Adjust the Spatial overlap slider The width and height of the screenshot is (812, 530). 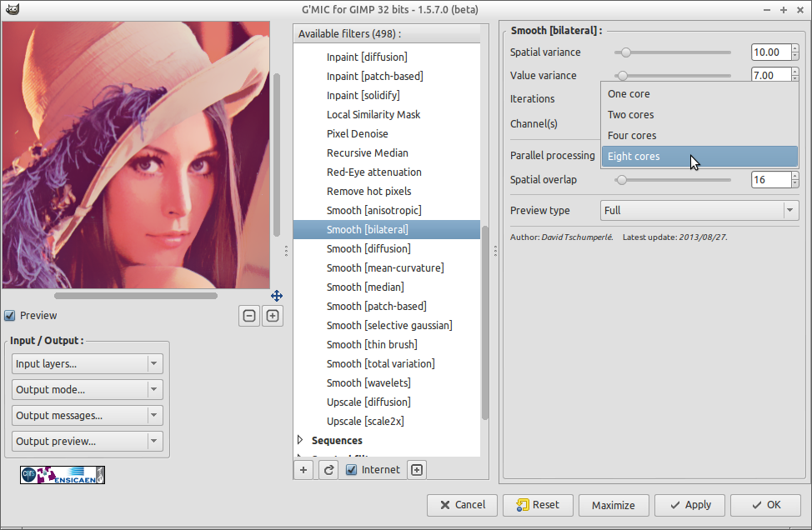click(673, 180)
